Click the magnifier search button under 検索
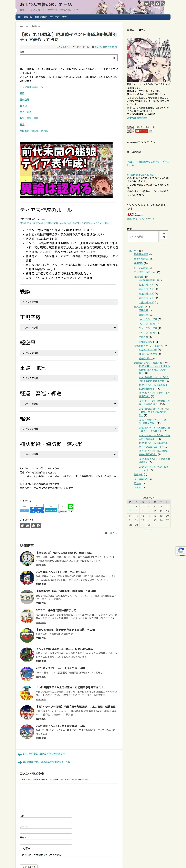Image resolution: width=186 pixels, height=868 pixels. pyautogui.click(x=114, y=58)
